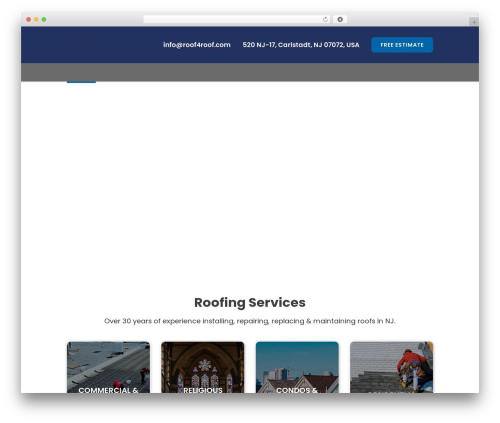
Task: Open the info@roof4roof.com email link
Action: [x=197, y=45]
